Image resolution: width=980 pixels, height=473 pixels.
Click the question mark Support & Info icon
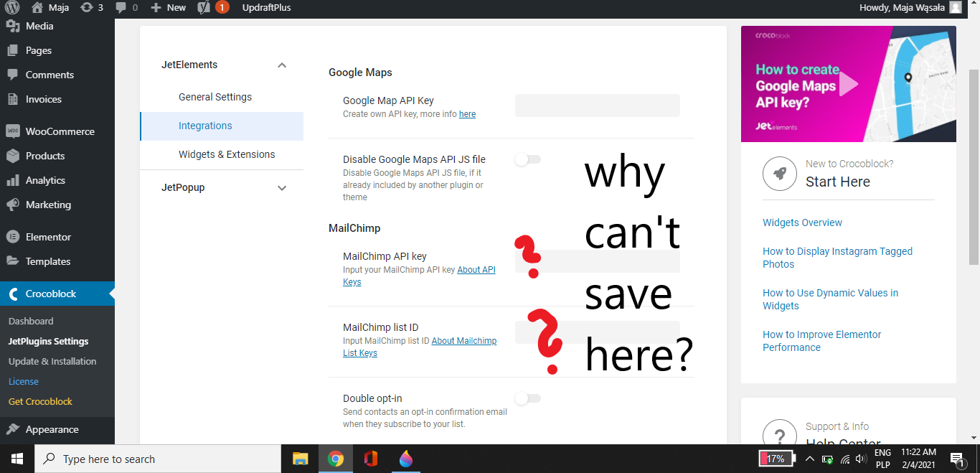[780, 435]
